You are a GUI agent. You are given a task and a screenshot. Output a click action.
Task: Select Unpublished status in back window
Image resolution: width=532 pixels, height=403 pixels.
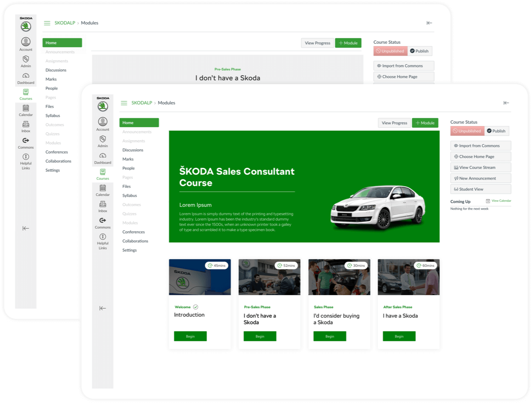coord(391,51)
